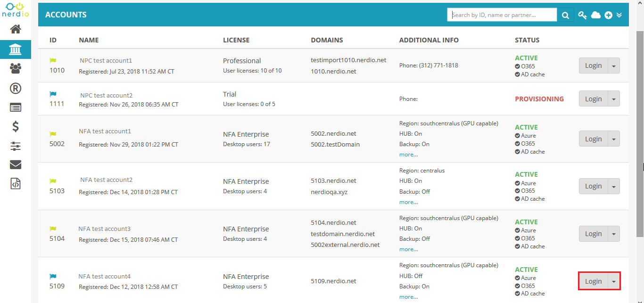The width and height of the screenshot is (644, 303).
Task: Log in to NPC test account2
Action: [594, 99]
